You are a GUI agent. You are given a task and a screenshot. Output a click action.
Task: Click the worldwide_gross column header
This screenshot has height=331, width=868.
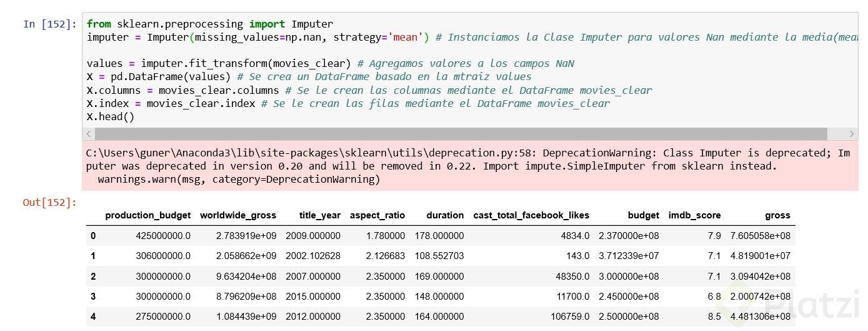(x=238, y=215)
